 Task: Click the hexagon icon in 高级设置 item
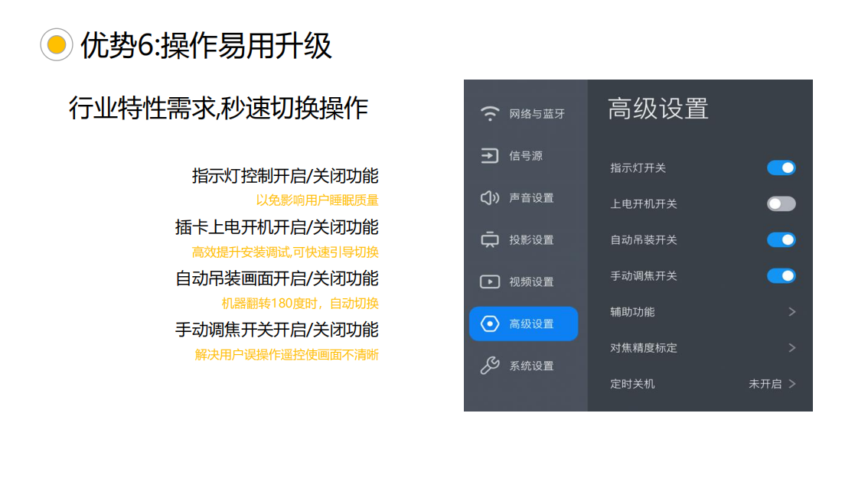489,324
